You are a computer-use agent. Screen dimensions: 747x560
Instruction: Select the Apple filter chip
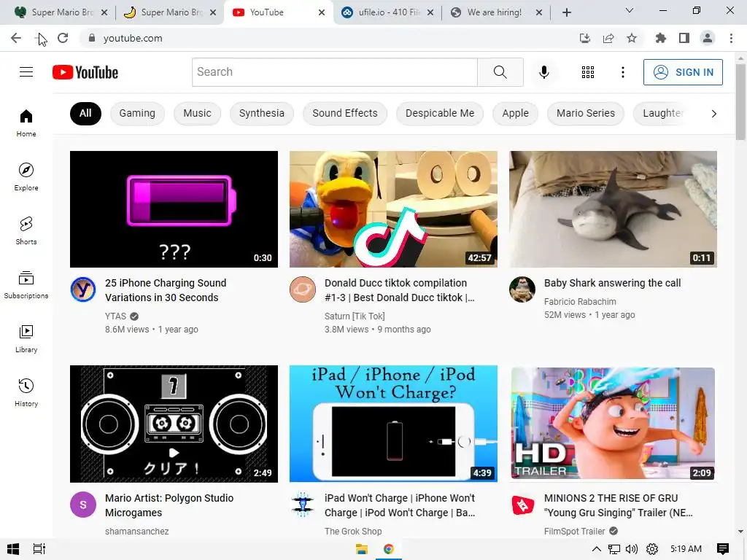[516, 113]
